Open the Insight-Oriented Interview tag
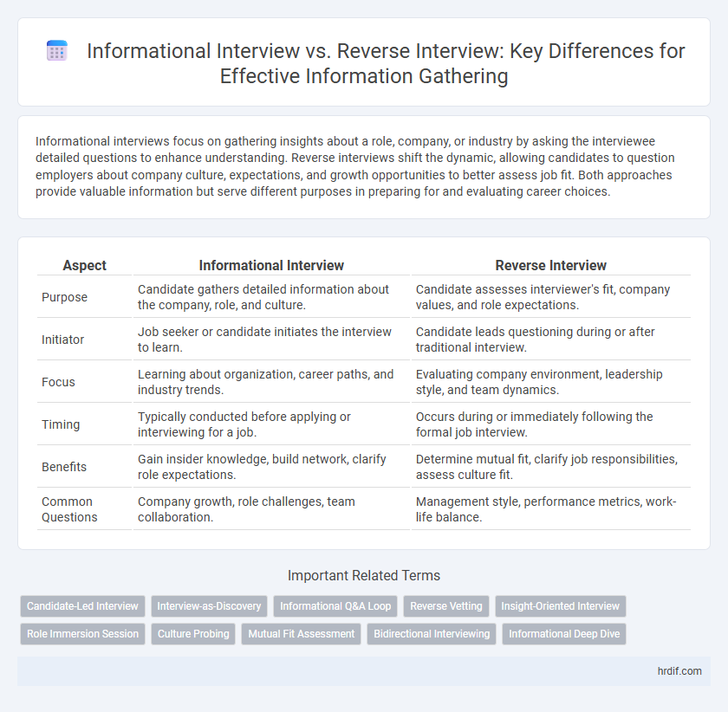728x712 pixels. (x=561, y=606)
